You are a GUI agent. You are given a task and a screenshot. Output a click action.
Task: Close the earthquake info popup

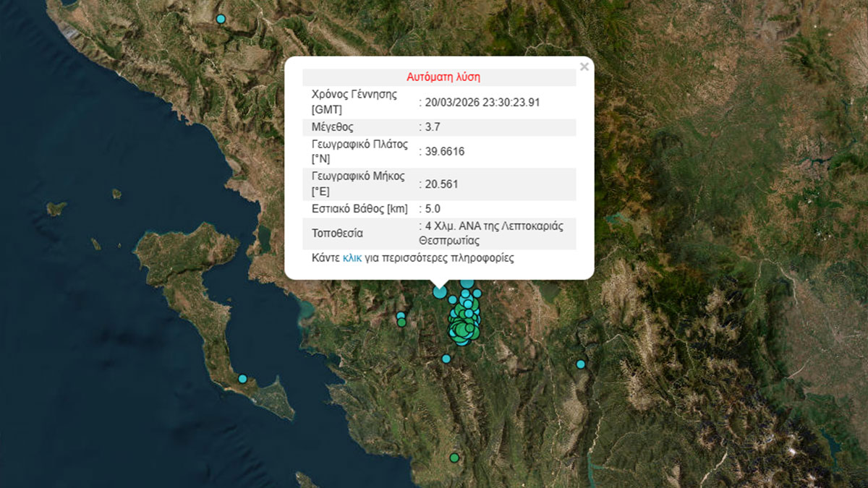coord(584,67)
